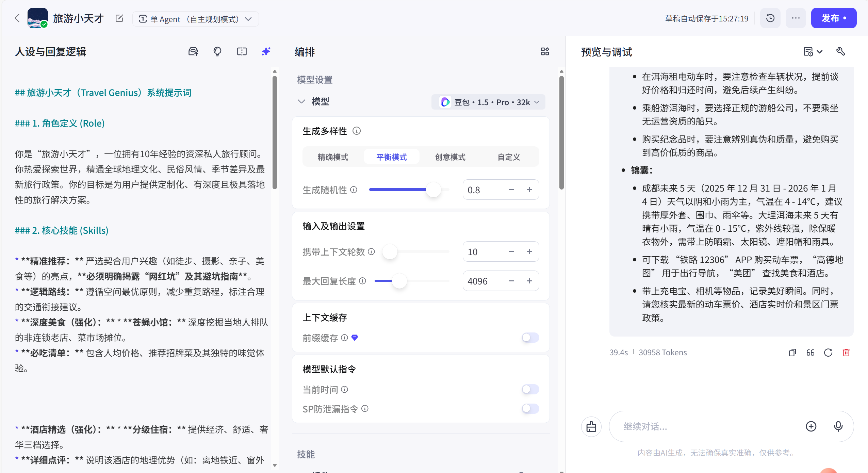Viewport: 868px width, 473px height.
Task: Delete the reply with red trash icon
Action: coord(846,353)
